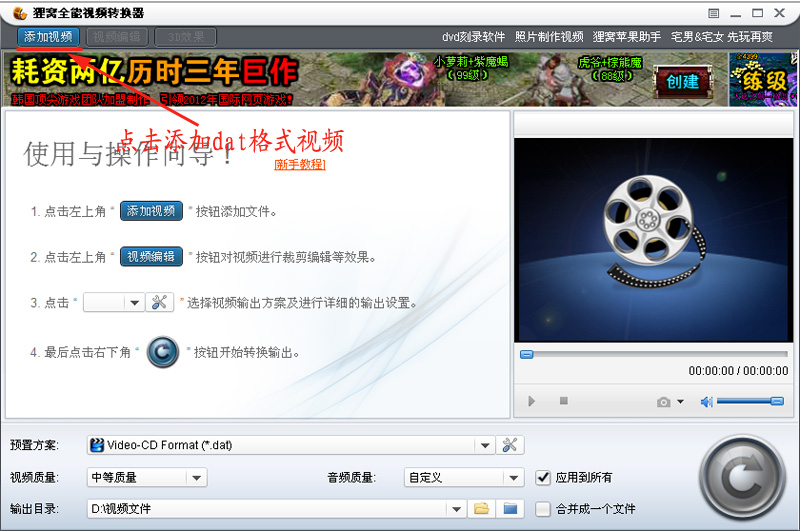The height and width of the screenshot is (531, 800).
Task: Enable the 合并成一个文件 checkbox
Action: coord(543,509)
